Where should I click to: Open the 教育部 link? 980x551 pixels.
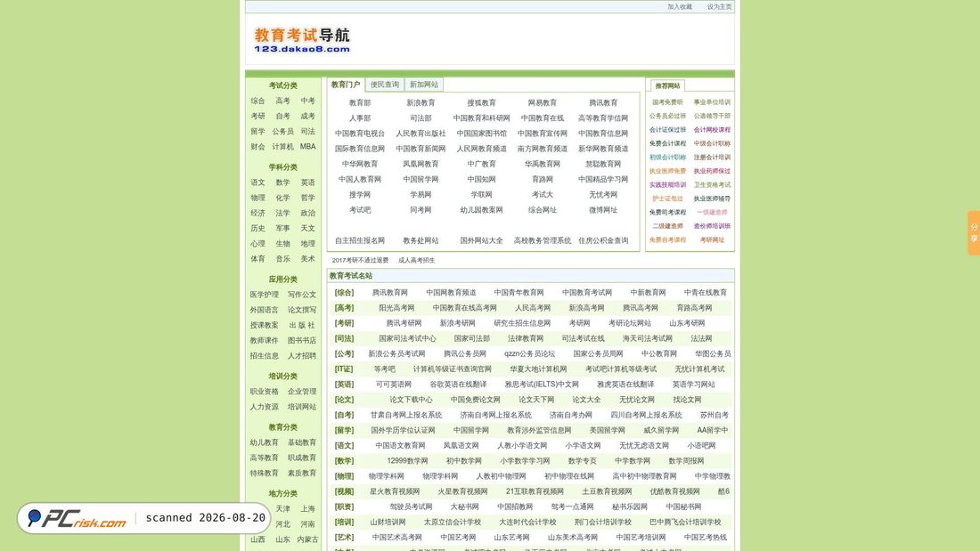pos(360,103)
